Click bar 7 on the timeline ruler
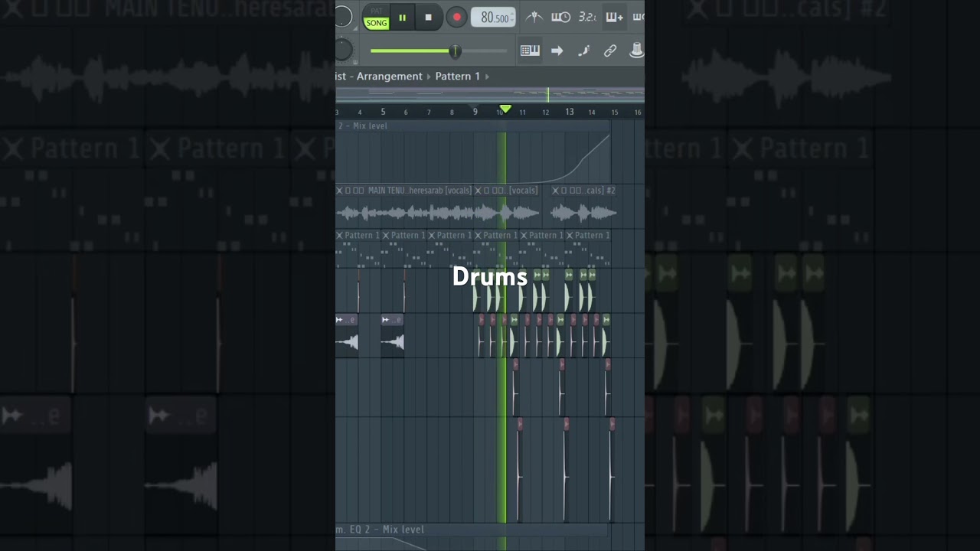This screenshot has height=551, width=980. 429,112
